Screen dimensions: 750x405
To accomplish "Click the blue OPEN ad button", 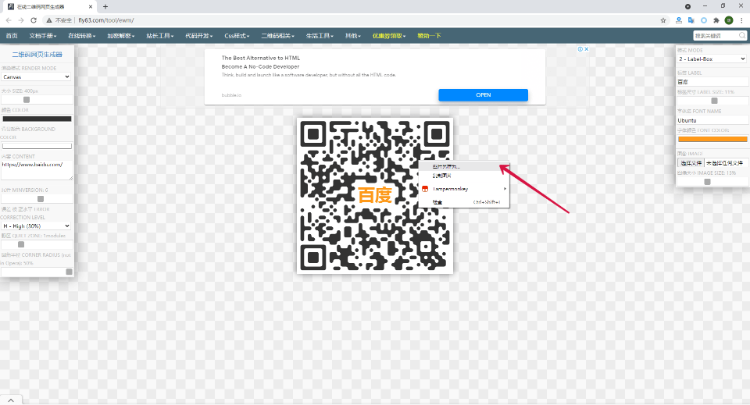I will (483, 95).
